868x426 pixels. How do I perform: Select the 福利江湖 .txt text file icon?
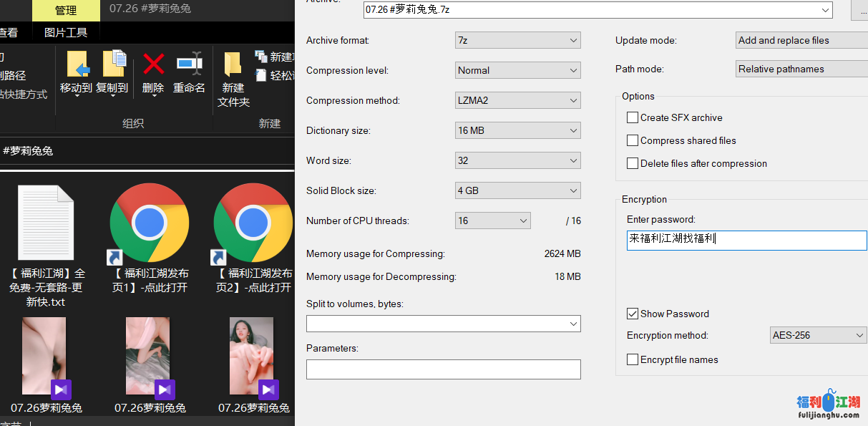coord(46,224)
